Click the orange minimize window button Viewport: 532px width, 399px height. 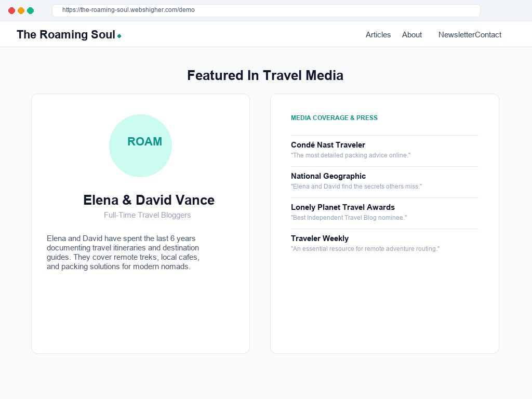click(21, 10)
